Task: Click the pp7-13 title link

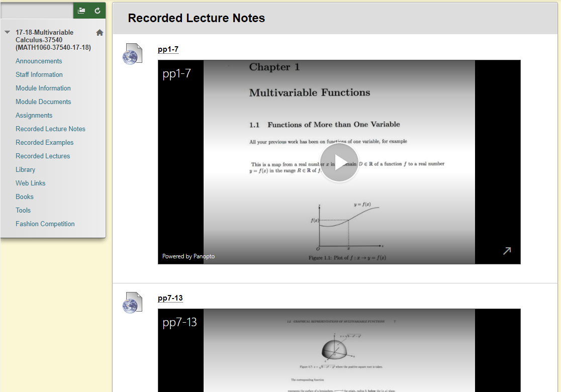Action: tap(170, 298)
